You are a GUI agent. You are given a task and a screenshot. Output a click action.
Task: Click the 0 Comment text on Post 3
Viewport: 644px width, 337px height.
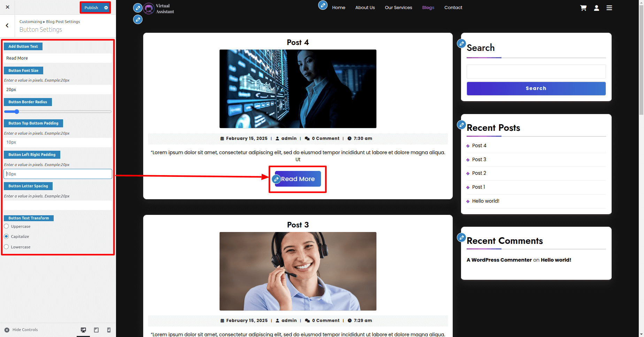(326, 321)
